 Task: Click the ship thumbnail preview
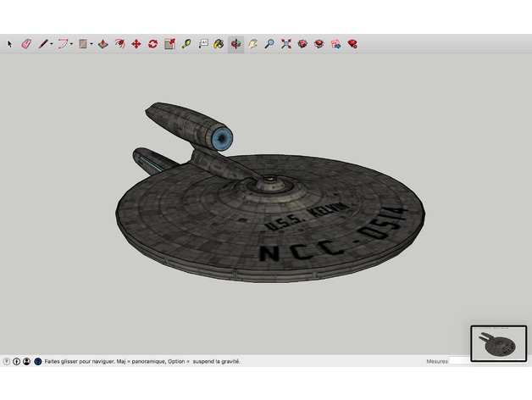(498, 343)
